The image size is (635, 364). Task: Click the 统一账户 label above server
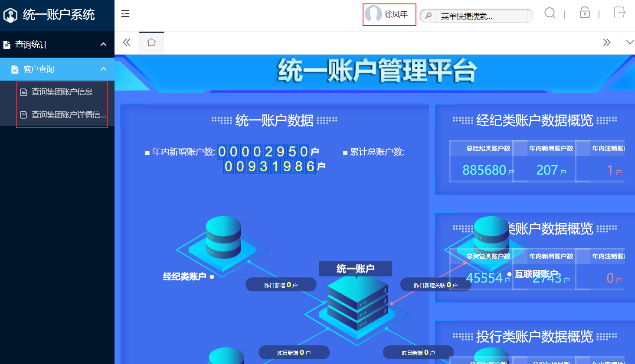[356, 269]
